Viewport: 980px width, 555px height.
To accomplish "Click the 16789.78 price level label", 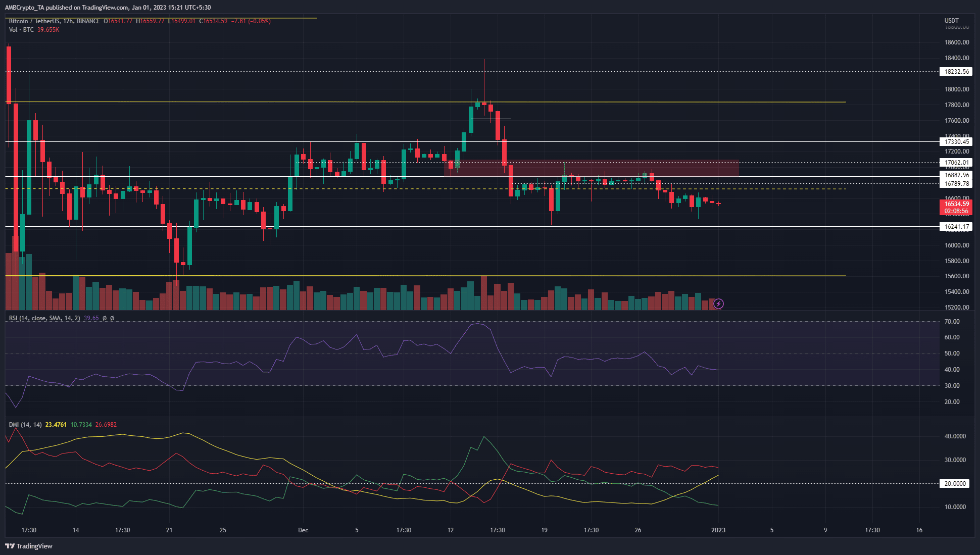I will [957, 184].
